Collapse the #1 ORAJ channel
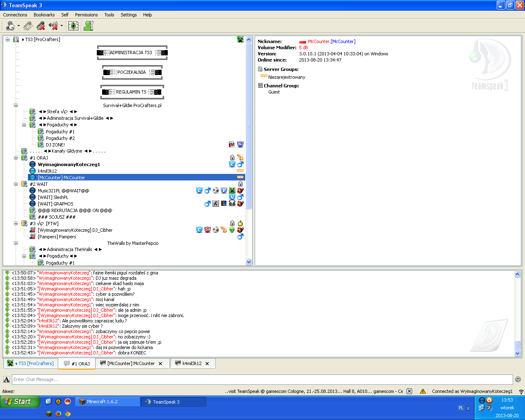The width and height of the screenshot is (525, 420). [16, 158]
